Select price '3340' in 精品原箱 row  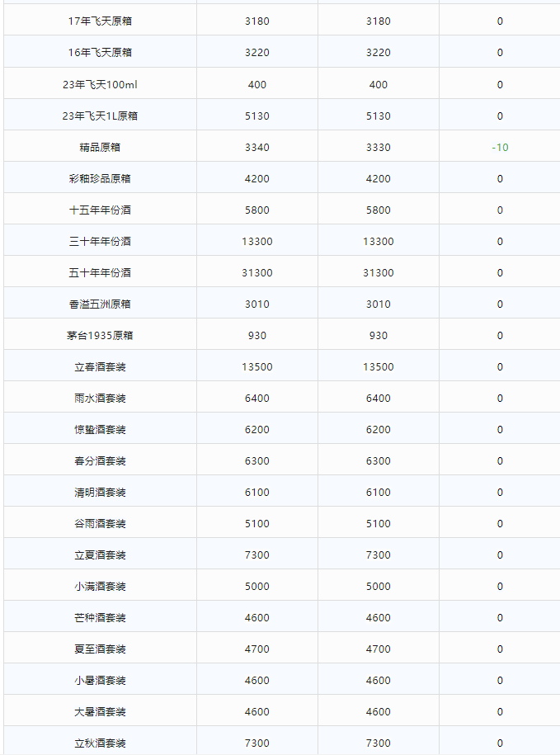[x=257, y=148]
